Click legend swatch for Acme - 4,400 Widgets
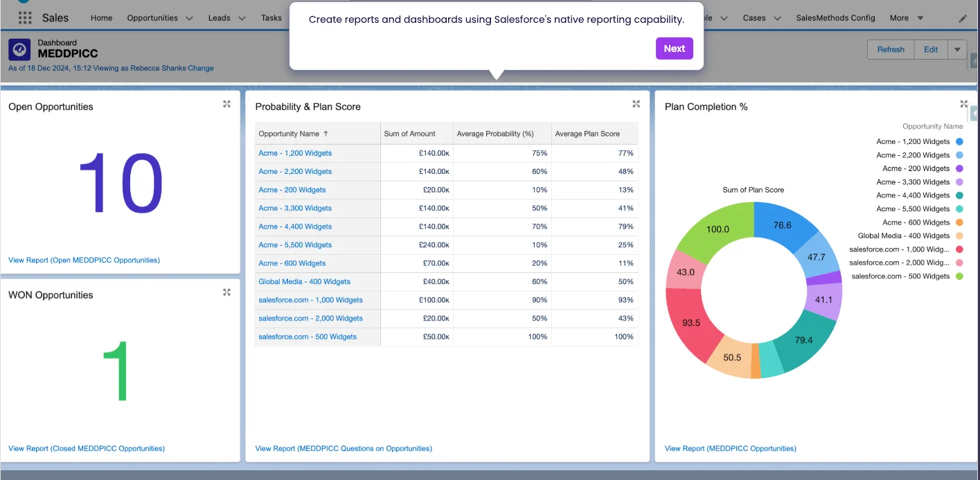Screen dimensions: 980x480 959,195
